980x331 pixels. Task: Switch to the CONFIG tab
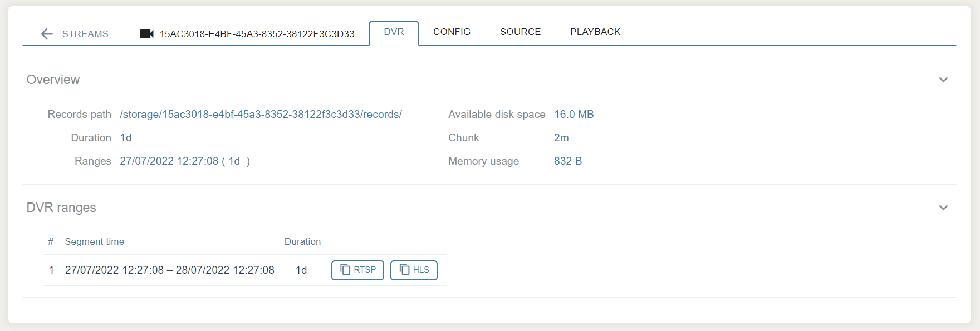point(452,32)
